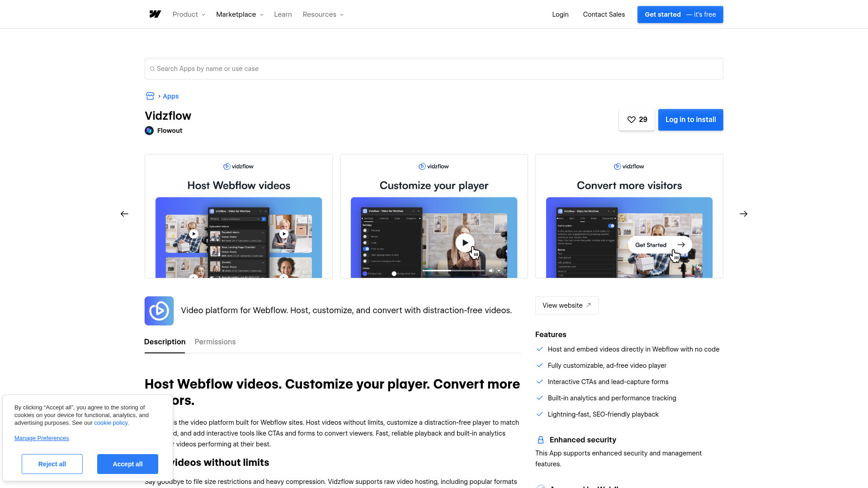868x488 pixels.
Task: Open the Host Webflow videos screenshot
Action: [239, 216]
